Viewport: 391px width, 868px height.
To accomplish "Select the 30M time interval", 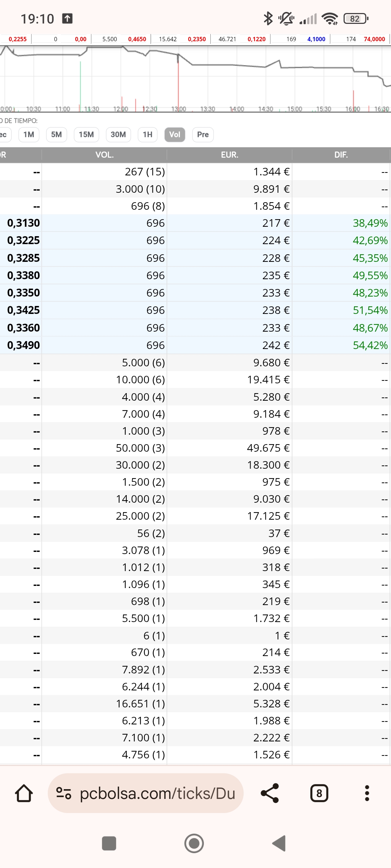I will point(118,135).
